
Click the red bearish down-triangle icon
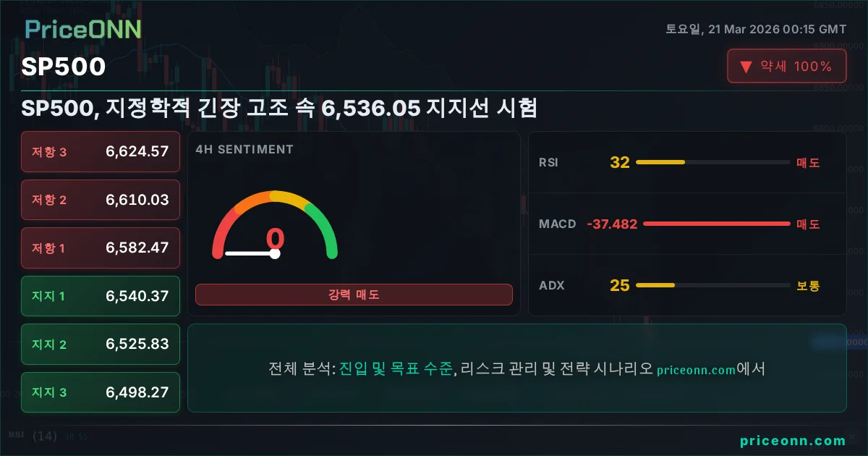[x=746, y=67]
